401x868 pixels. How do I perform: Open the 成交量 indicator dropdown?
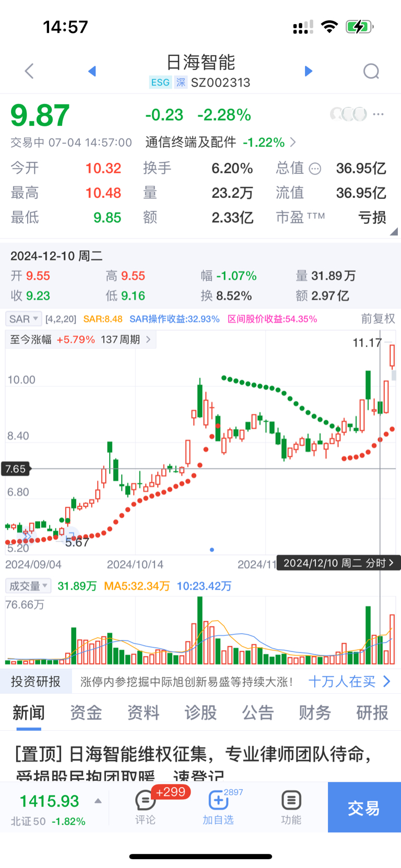[x=28, y=586]
